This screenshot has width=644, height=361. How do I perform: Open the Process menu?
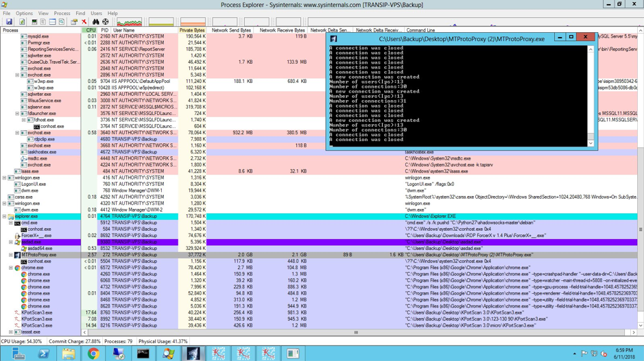(62, 13)
